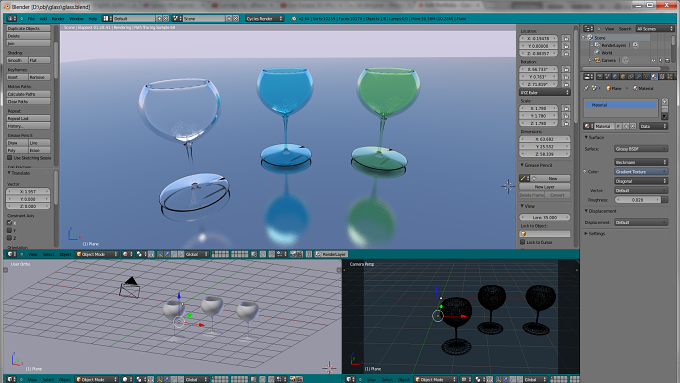
Task: Open editor type icon of Camera Persp viewport
Action: 350,379
